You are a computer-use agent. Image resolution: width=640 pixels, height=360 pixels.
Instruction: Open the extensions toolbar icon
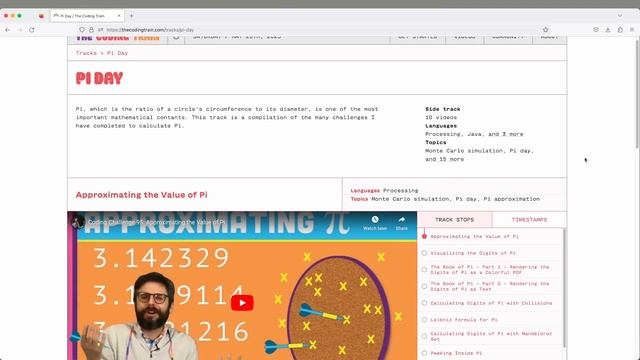(x=620, y=30)
